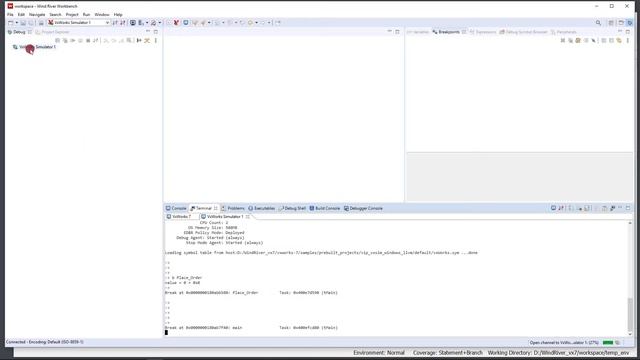Open the Edit menu

pyautogui.click(x=21, y=14)
